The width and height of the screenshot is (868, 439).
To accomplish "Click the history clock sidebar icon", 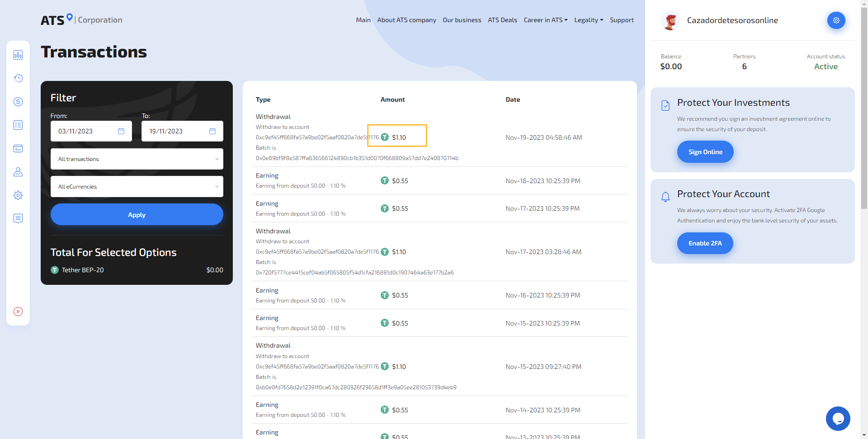I will [x=18, y=78].
